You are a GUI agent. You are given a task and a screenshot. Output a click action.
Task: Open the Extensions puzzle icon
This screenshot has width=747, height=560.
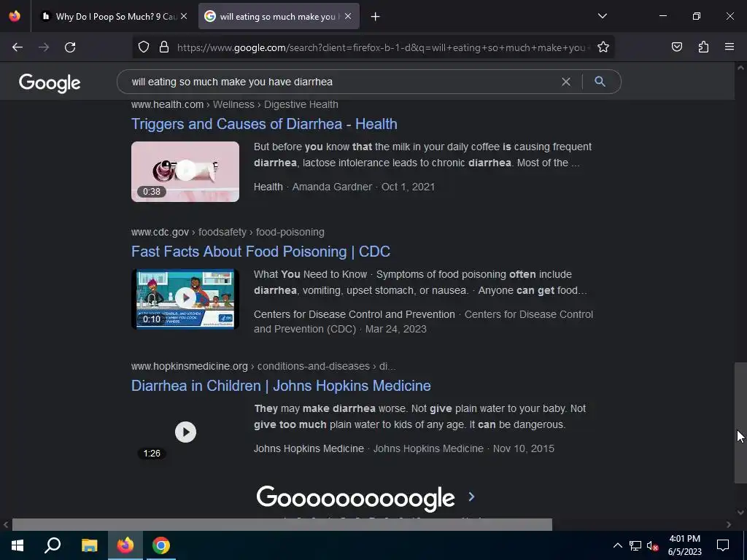pos(703,47)
